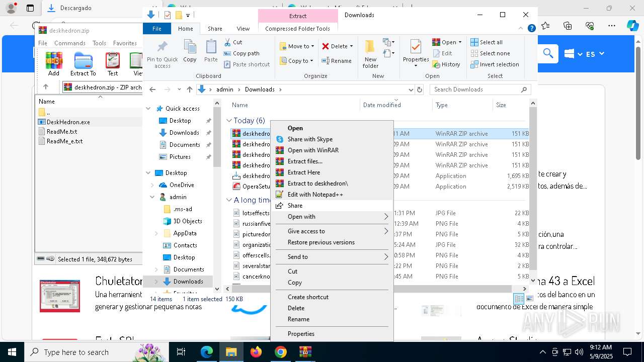Switch to the Share ribbon tab
The height and width of the screenshot is (362, 644).
pyautogui.click(x=215, y=29)
